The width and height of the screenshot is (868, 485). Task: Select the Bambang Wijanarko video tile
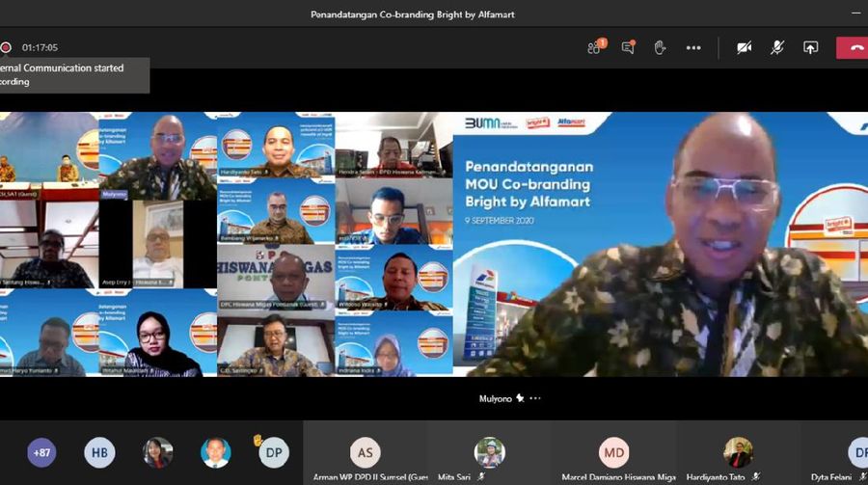pos(276,211)
